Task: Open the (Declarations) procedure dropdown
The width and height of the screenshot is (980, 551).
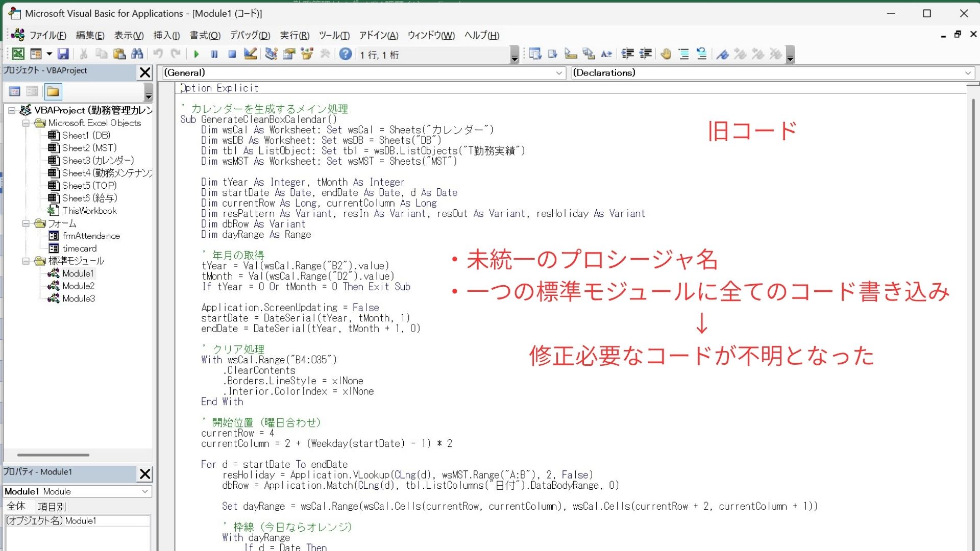Action: pos(968,73)
